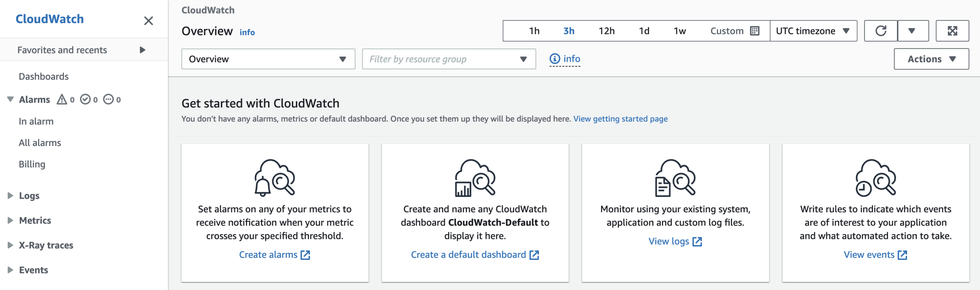This screenshot has width=980, height=290.
Task: Select the 1w time range
Action: click(x=680, y=31)
